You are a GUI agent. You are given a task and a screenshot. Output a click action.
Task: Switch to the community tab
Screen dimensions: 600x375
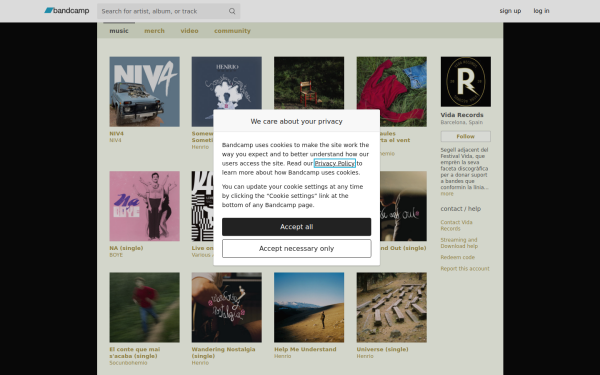pos(232,31)
